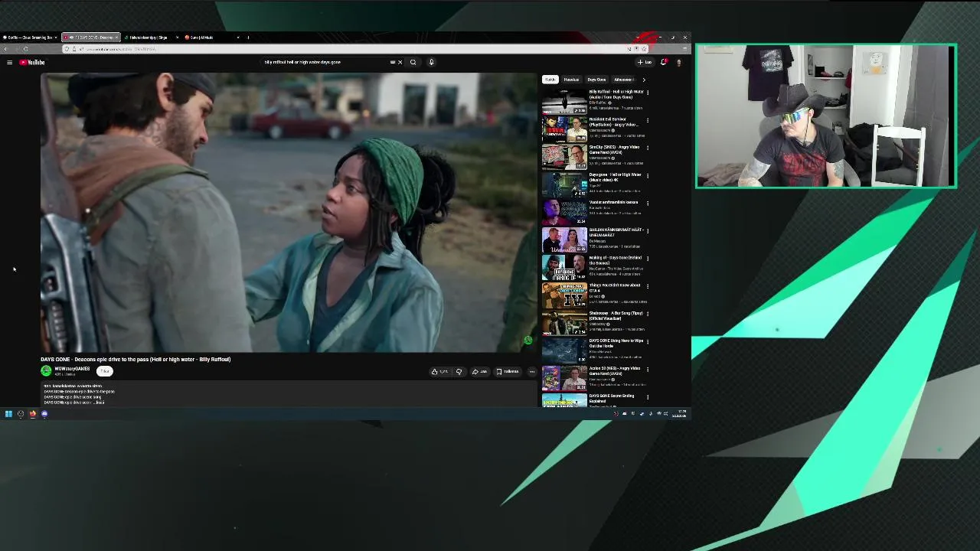The width and height of the screenshot is (980, 551).
Task: Select the second filter chip next to Kaikki
Action: (x=571, y=80)
